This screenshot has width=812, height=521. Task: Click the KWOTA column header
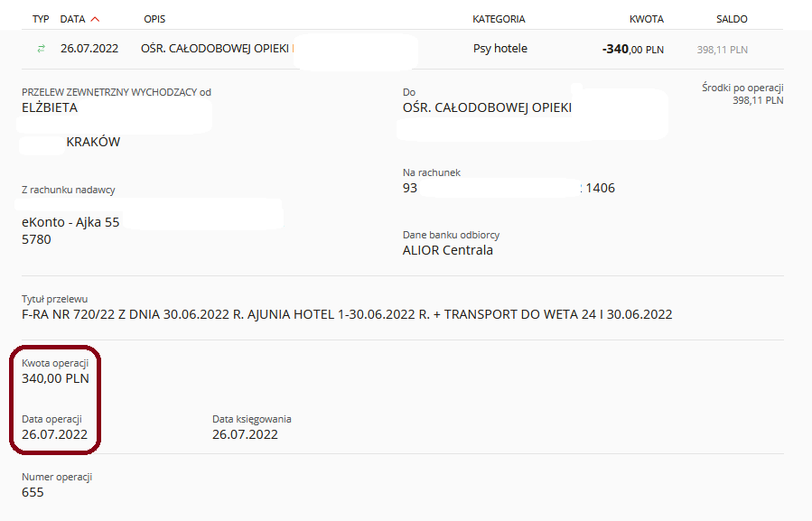pos(647,19)
